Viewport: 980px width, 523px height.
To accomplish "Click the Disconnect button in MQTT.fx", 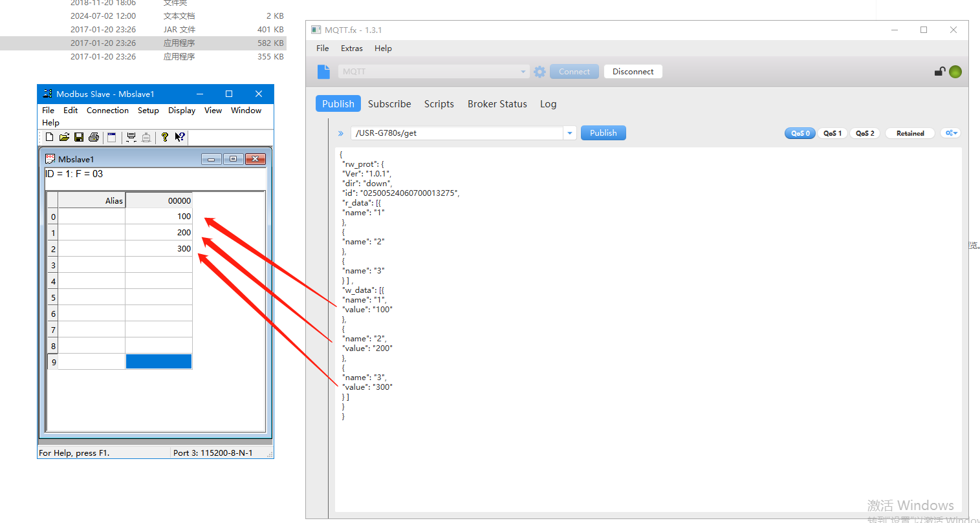I will (x=633, y=72).
